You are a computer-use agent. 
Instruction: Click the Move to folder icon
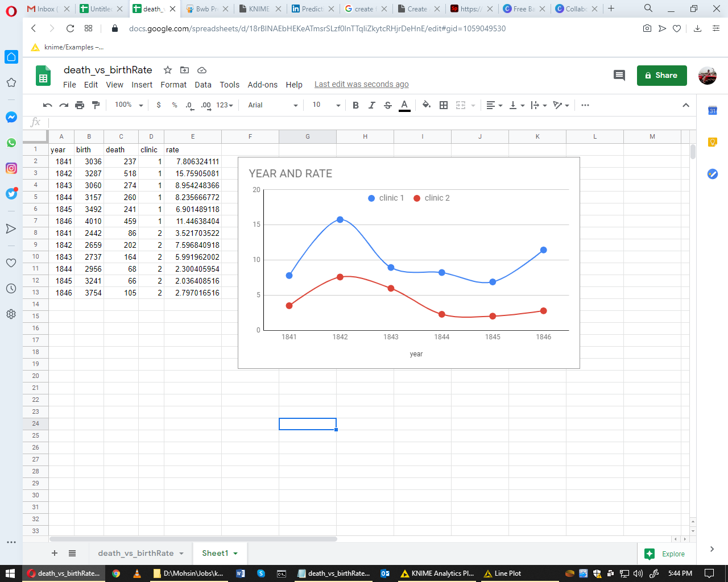pos(184,70)
